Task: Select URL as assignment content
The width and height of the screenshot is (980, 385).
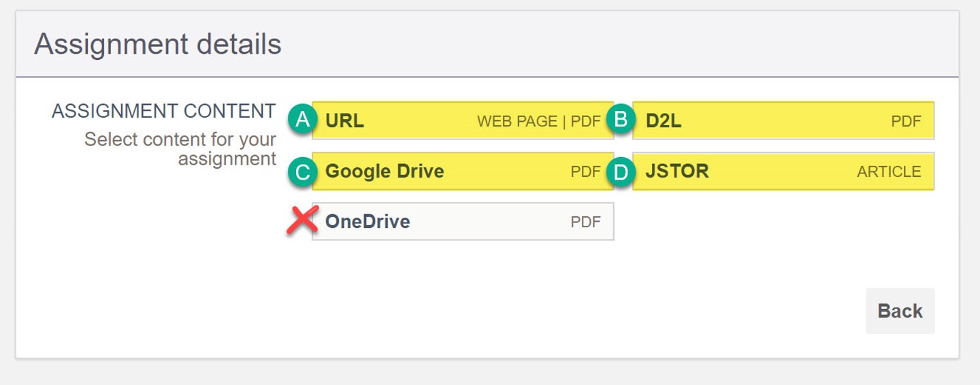Action: pyautogui.click(x=463, y=121)
